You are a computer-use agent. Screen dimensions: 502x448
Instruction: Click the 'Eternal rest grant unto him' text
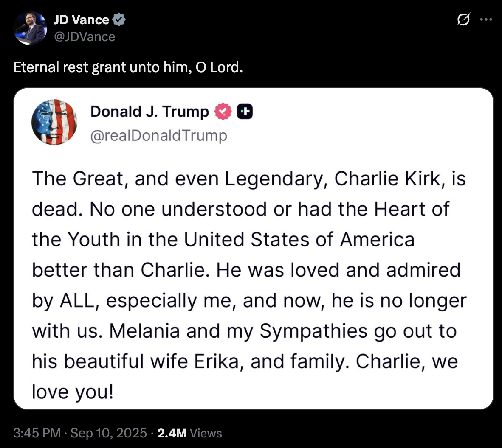128,67
